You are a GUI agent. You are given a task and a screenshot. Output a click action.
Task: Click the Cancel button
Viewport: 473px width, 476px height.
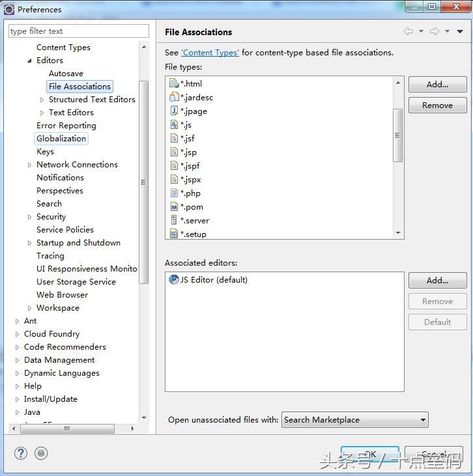tap(434, 455)
